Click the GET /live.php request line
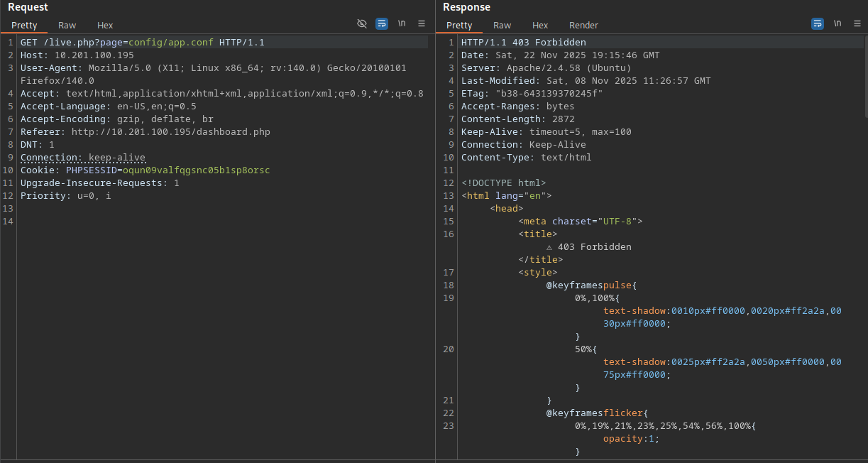This screenshot has width=868, height=463. pyautogui.click(x=142, y=43)
